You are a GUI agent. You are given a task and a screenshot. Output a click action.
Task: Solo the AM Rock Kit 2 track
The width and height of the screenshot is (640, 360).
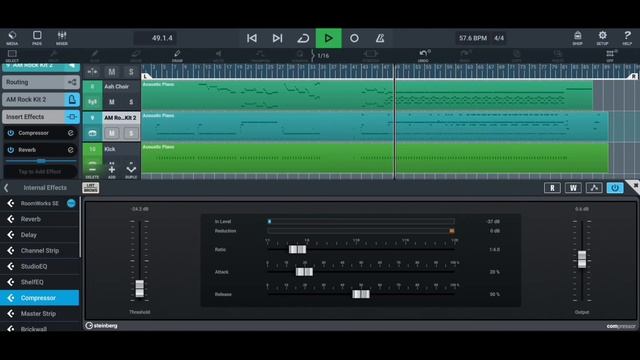click(131, 133)
